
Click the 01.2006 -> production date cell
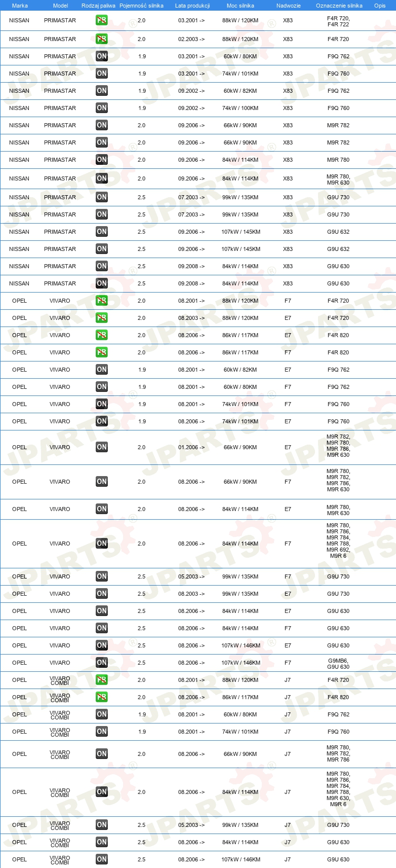(191, 447)
